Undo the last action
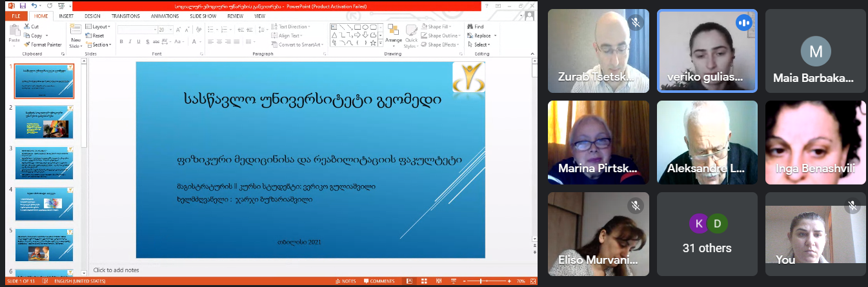The height and width of the screenshot is (287, 868). 34,6
